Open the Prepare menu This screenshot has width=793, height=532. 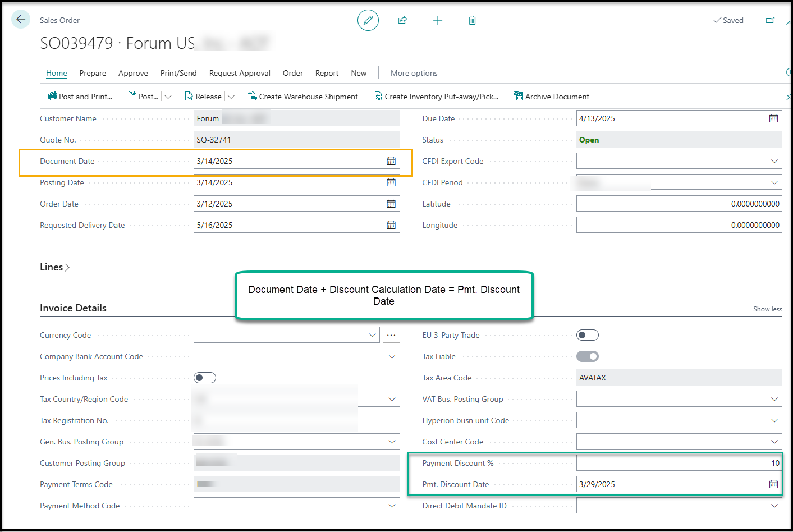coord(93,73)
